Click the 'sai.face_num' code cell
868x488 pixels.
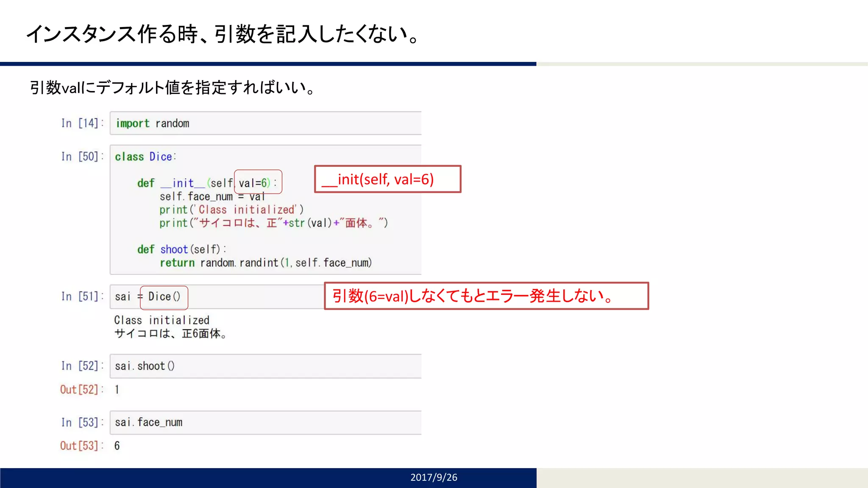coord(266,422)
